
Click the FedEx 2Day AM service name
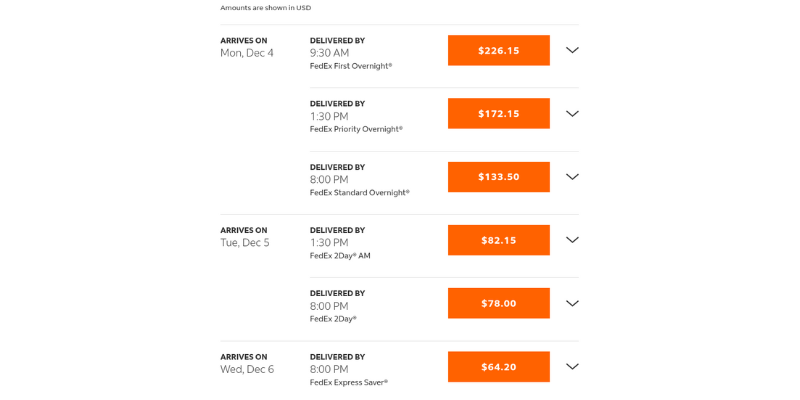340,256
